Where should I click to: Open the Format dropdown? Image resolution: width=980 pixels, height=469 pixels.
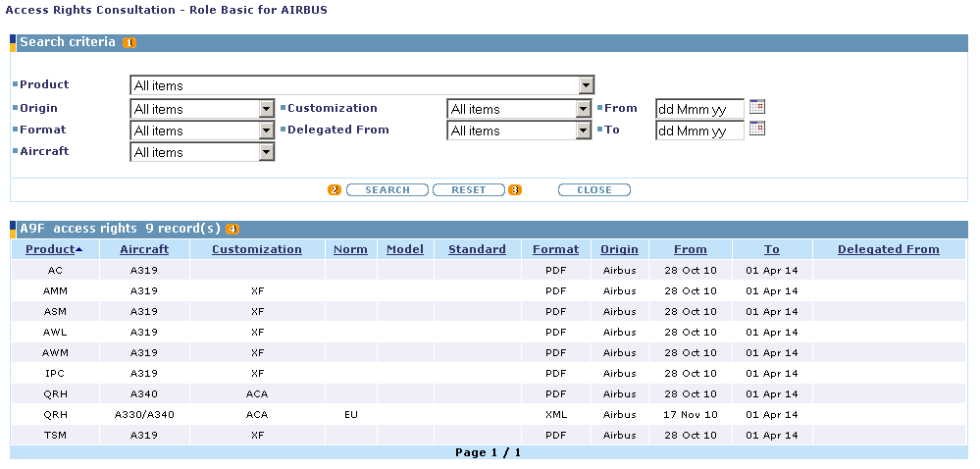pos(202,130)
